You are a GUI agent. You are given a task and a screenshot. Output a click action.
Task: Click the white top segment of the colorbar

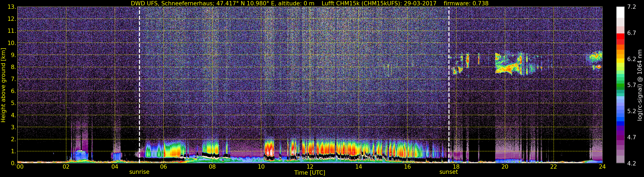[620, 12]
